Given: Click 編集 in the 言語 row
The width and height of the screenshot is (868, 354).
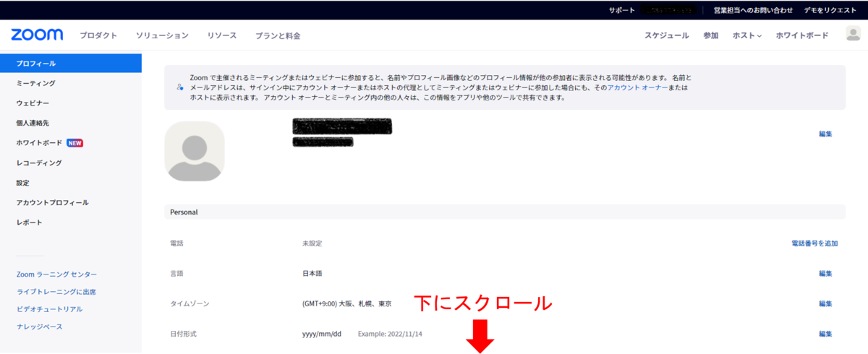Looking at the screenshot, I should click(x=825, y=274).
